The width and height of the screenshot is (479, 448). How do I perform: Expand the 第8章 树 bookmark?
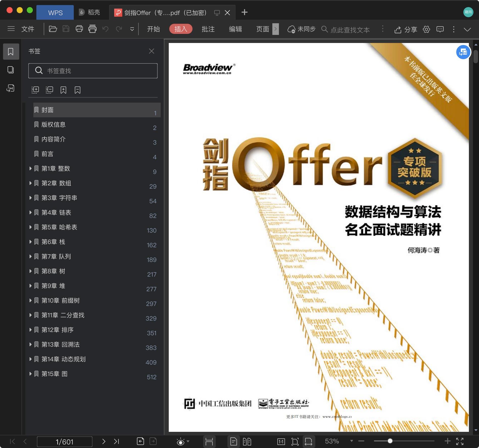pos(30,271)
